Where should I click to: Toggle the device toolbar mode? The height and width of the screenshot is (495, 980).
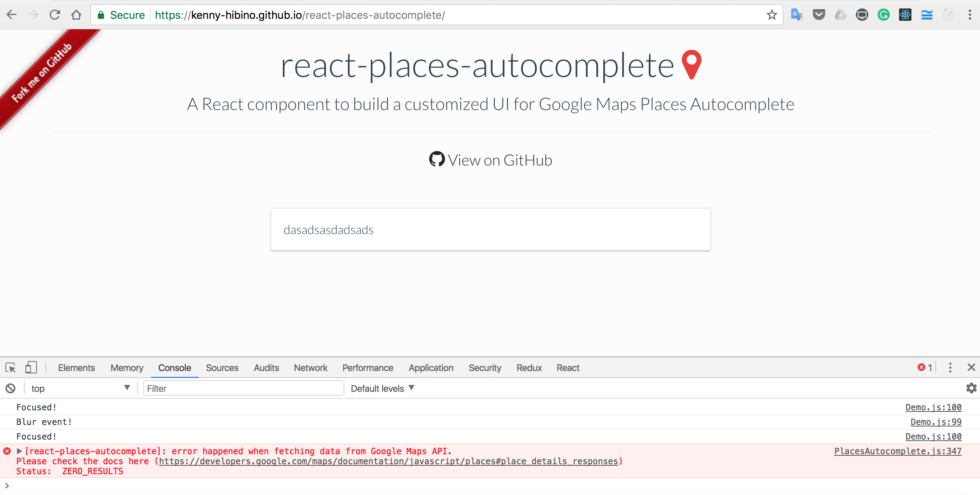coord(31,368)
